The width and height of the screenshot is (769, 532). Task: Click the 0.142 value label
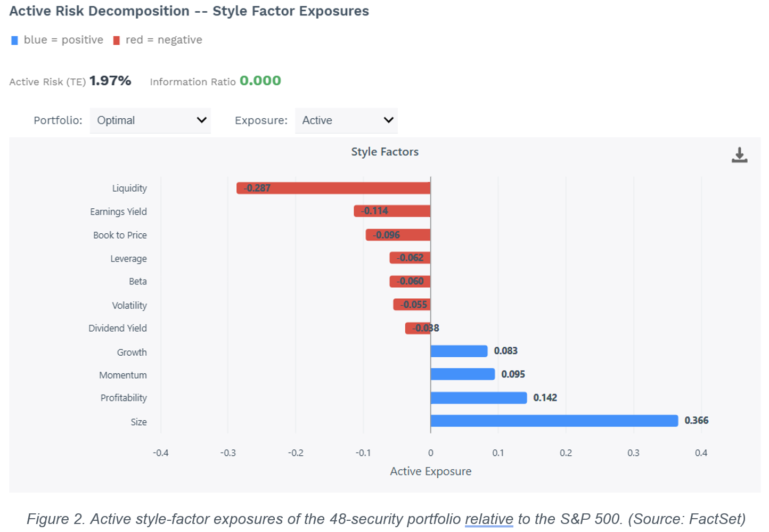pyautogui.click(x=545, y=398)
